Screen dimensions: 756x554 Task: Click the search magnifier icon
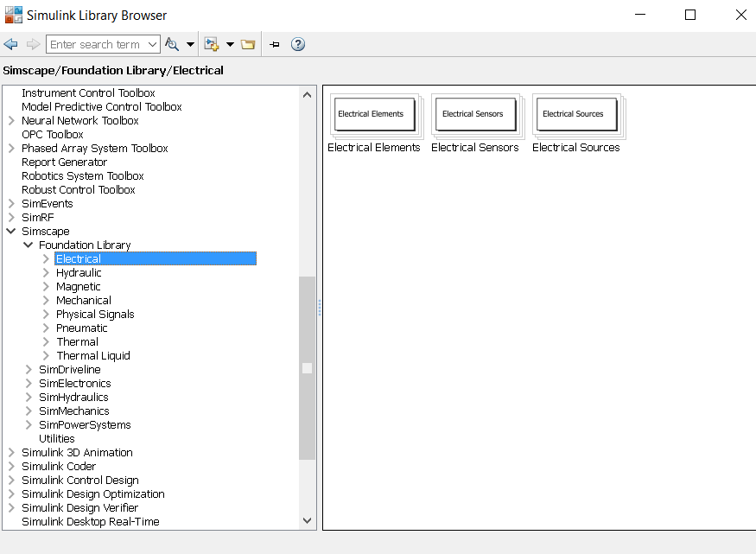[172, 44]
